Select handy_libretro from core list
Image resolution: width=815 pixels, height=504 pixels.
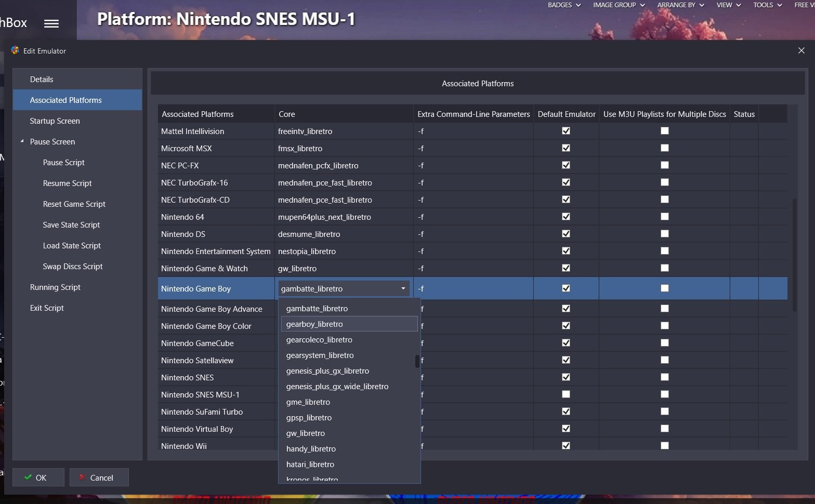coord(349,448)
